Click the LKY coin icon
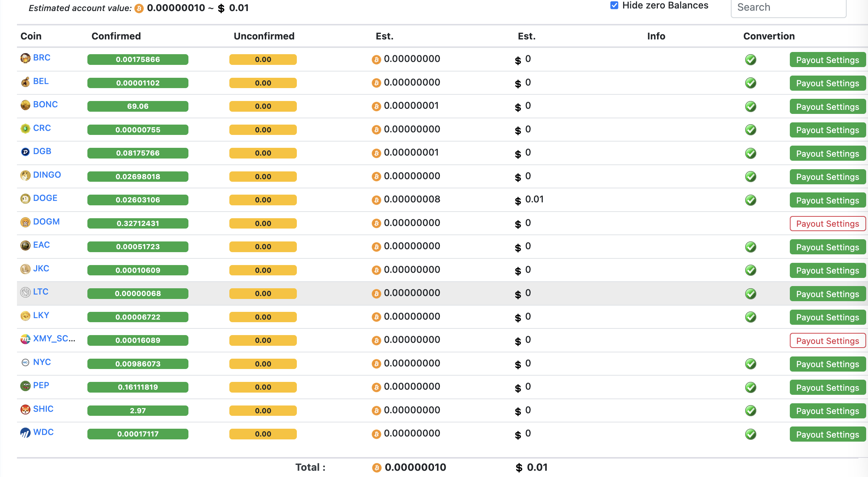868x477 pixels. pyautogui.click(x=25, y=316)
